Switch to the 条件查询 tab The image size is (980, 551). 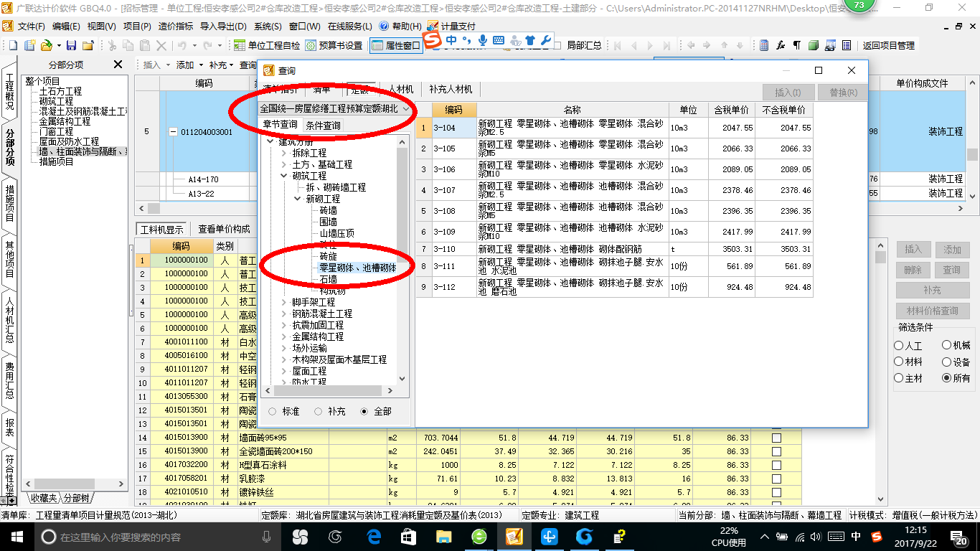(323, 125)
